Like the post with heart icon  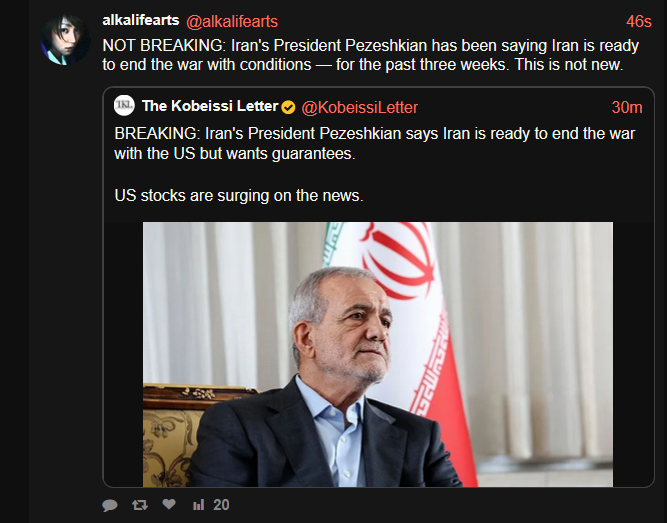(169, 504)
